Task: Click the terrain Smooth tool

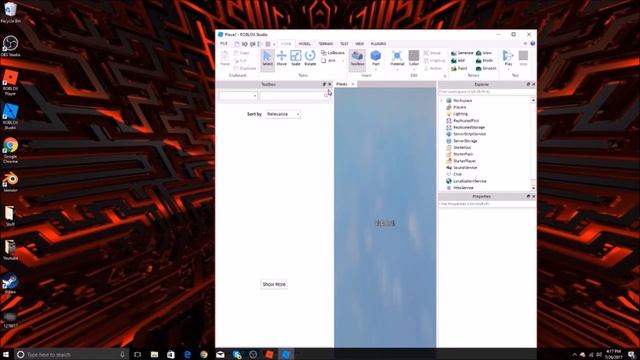Action: coord(486,69)
